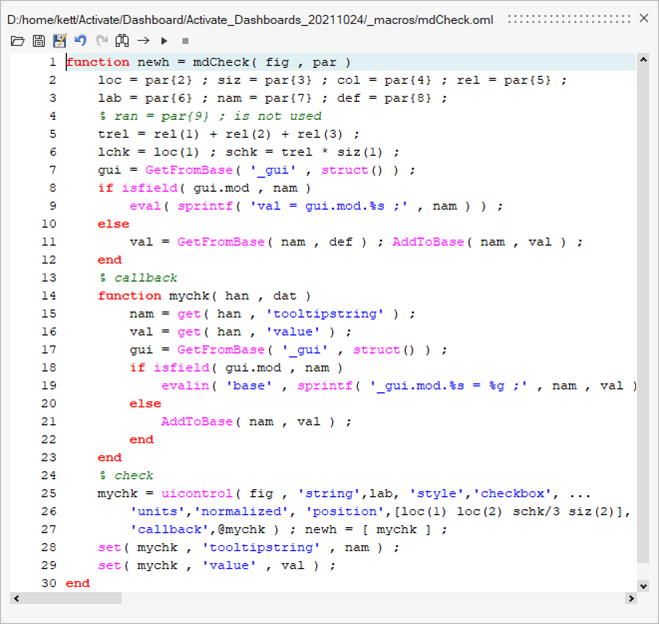Viewport: 659px width, 624px height.
Task: Click the horizontal scrollbar right arrow
Action: pos(630,598)
